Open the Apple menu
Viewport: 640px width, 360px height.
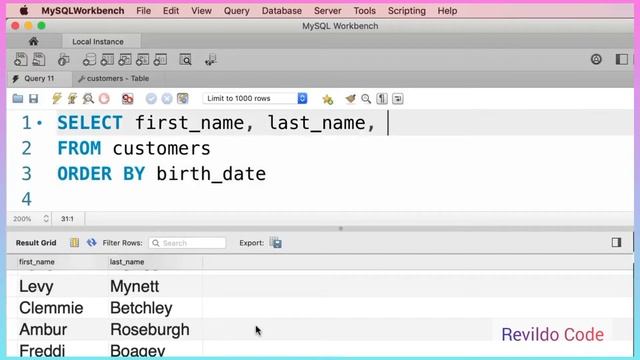click(24, 11)
